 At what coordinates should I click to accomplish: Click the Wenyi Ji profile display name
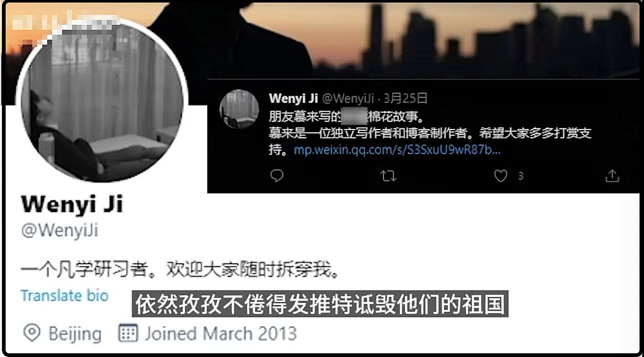72,205
